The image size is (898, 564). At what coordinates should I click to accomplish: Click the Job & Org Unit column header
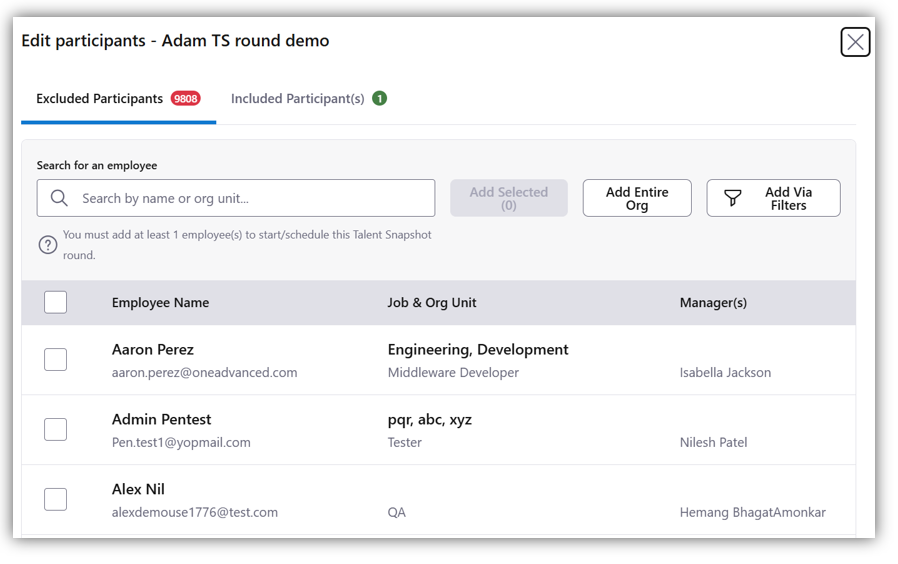tap(432, 303)
